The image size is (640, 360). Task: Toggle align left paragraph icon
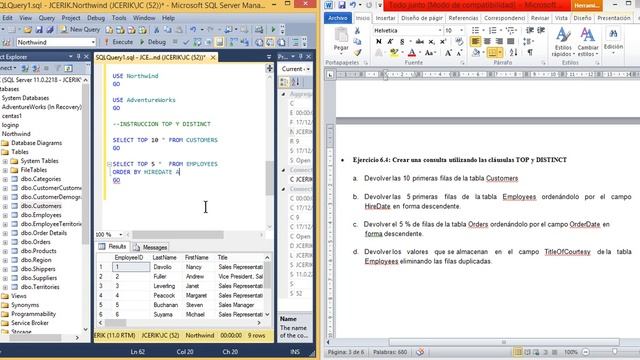tap(475, 41)
